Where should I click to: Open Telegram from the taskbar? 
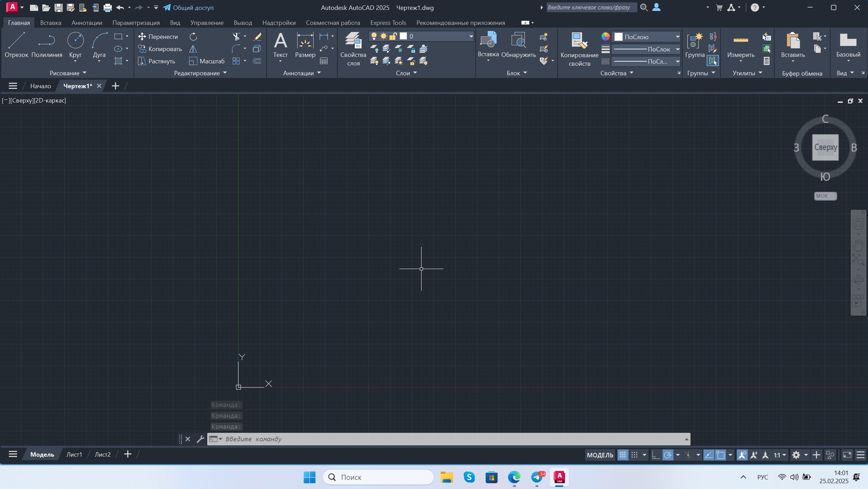click(537, 477)
